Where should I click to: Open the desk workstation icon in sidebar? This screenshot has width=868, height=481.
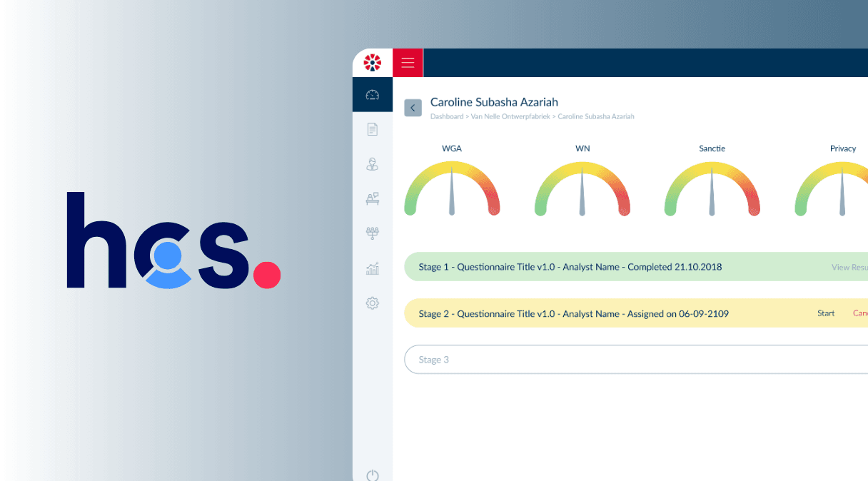[x=372, y=198]
